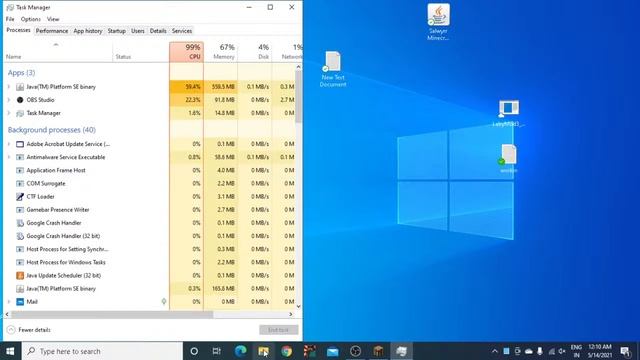Expand Java(TM) Platform SE binary app row
Viewport: 640px width, 360px height.
tap(9, 87)
